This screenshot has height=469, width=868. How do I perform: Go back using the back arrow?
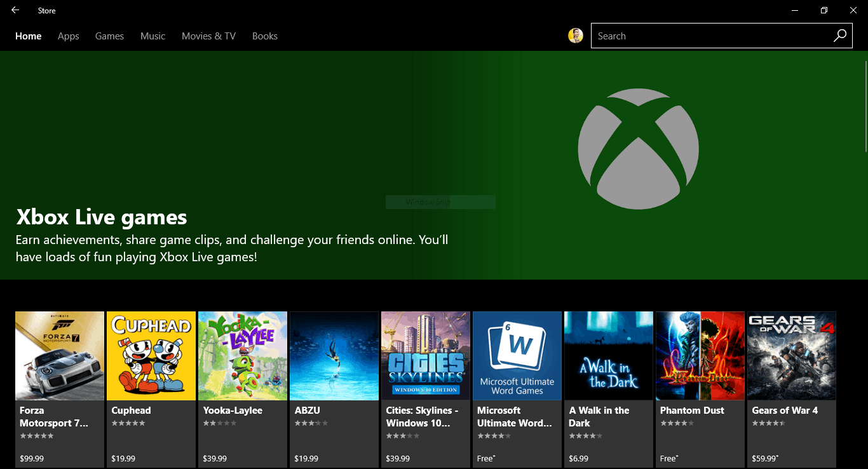[14, 10]
